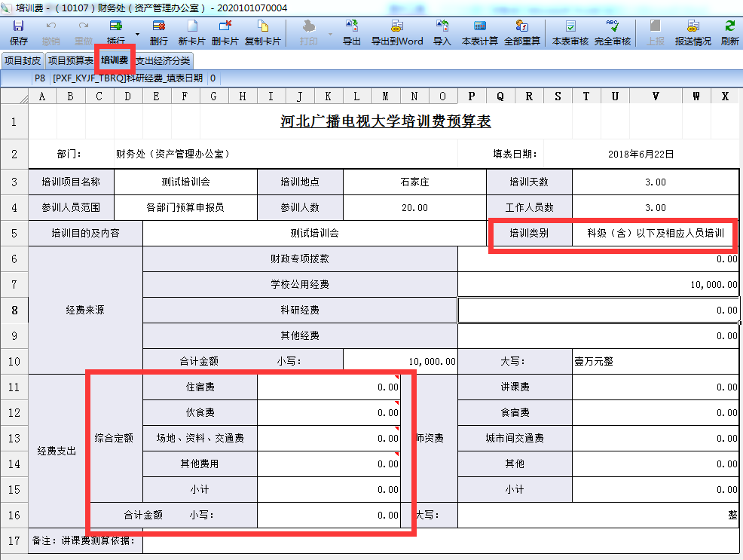Screen dimensions: 743x560
Task: Click 完全审核 full audit button
Action: click(x=613, y=32)
